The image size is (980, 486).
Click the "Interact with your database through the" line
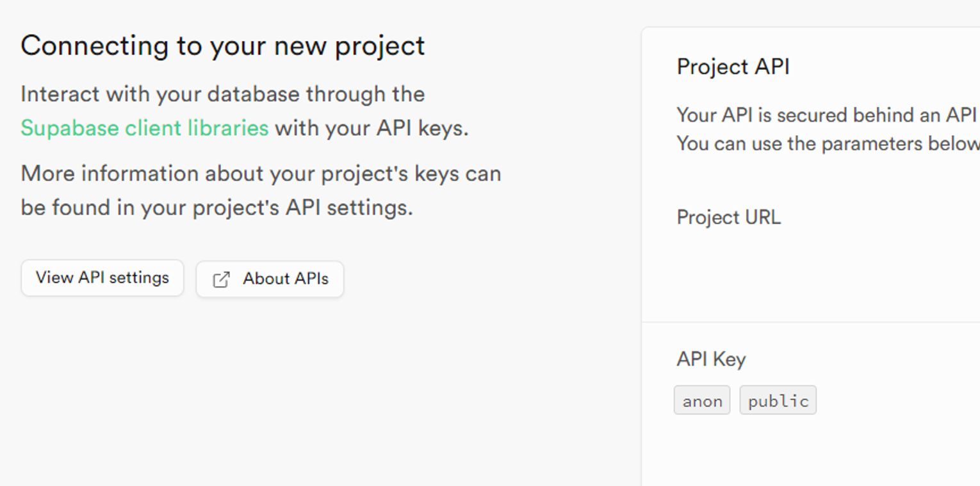pyautogui.click(x=222, y=94)
